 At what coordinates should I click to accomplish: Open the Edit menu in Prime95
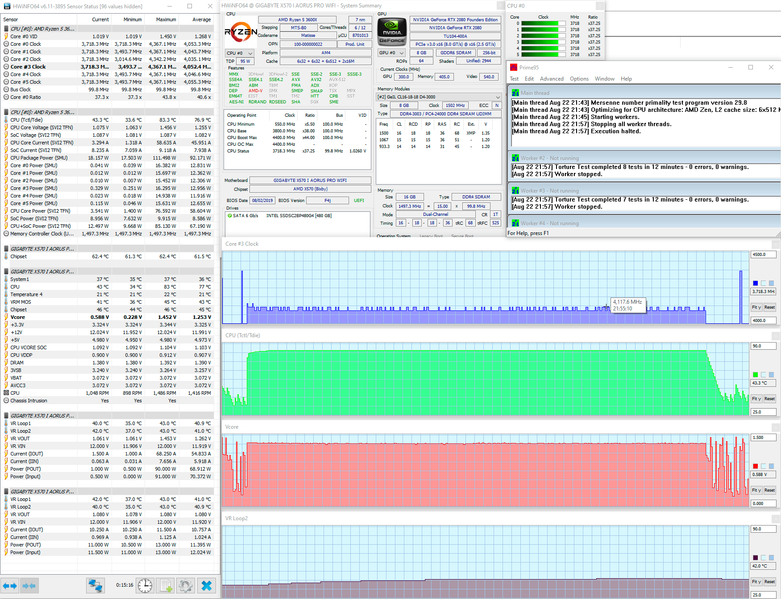[529, 79]
